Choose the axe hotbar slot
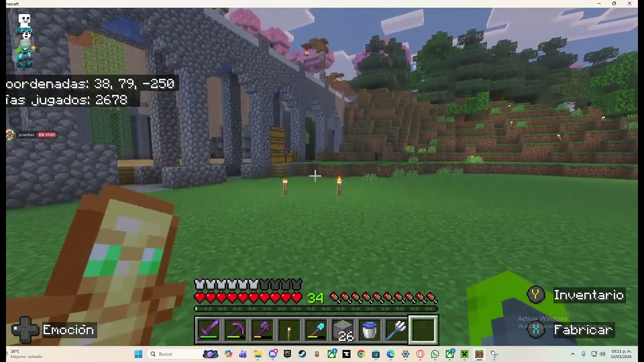 [263, 330]
